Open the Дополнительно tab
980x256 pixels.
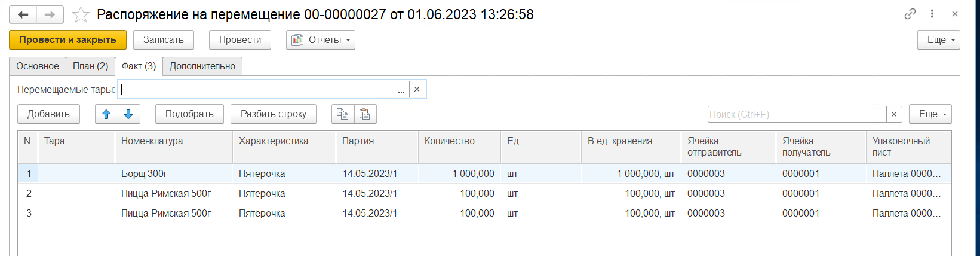pos(202,66)
